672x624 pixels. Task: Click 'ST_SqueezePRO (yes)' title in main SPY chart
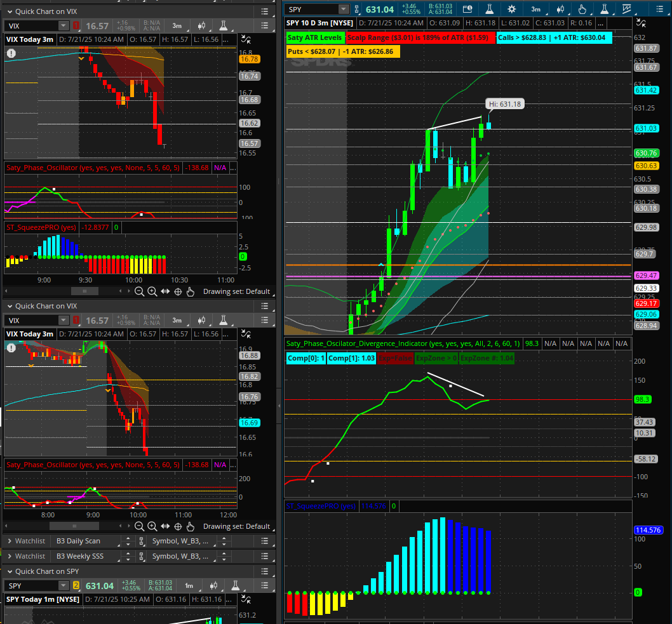pyautogui.click(x=321, y=506)
